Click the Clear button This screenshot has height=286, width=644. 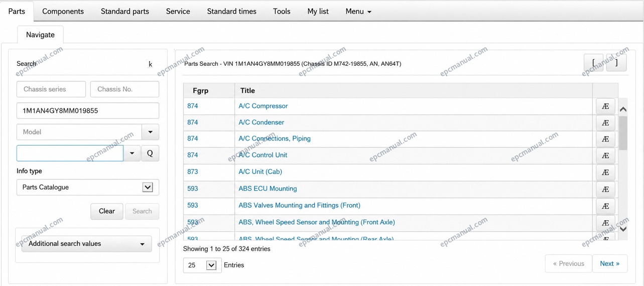coord(107,211)
